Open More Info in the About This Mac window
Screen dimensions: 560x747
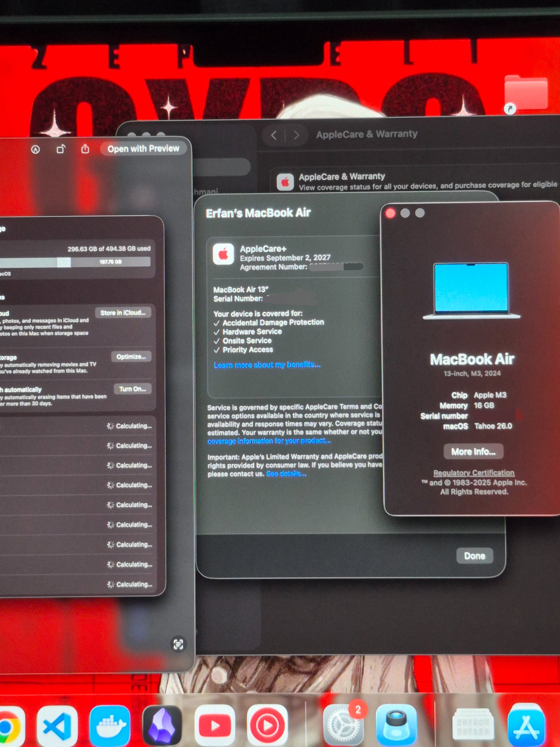pos(473,452)
